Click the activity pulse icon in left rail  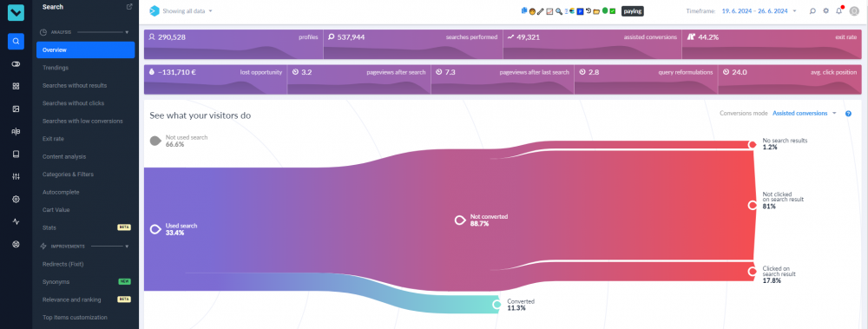point(16,221)
